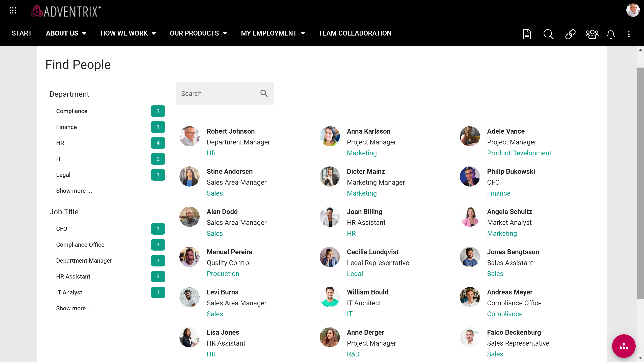Filter by HR Assistant job title
Image resolution: width=644 pixels, height=362 pixels.
tap(73, 276)
